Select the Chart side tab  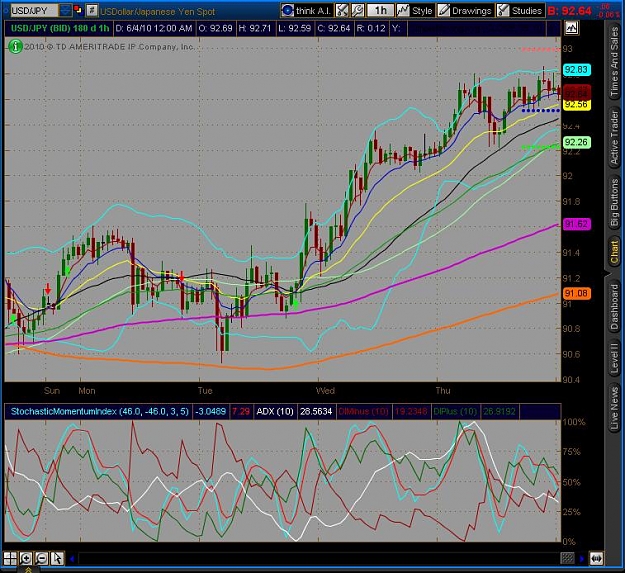pyautogui.click(x=614, y=252)
